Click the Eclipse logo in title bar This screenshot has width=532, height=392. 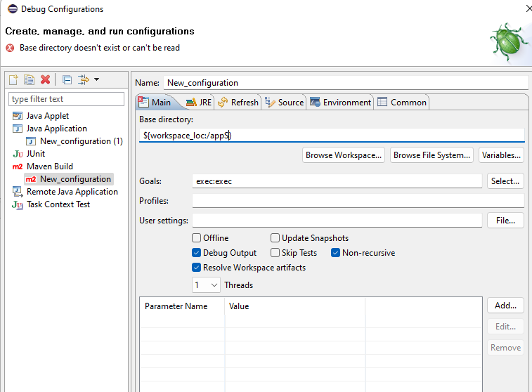pyautogui.click(x=13, y=9)
